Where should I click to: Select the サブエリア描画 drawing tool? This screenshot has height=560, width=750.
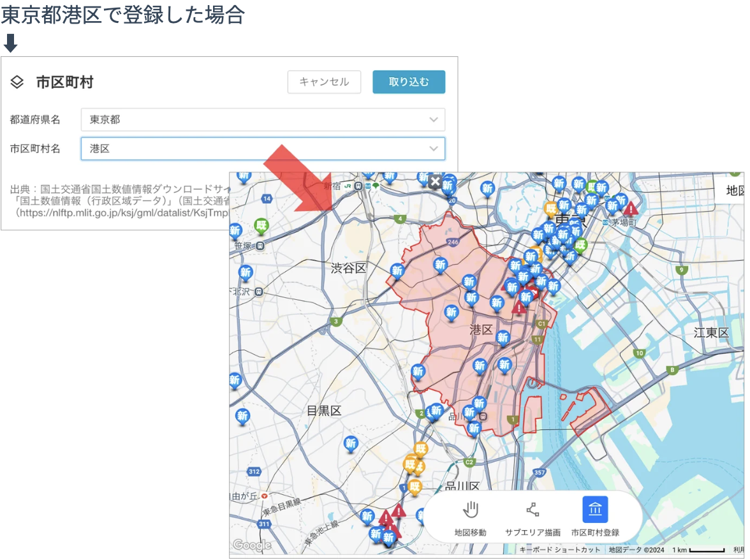[533, 519]
